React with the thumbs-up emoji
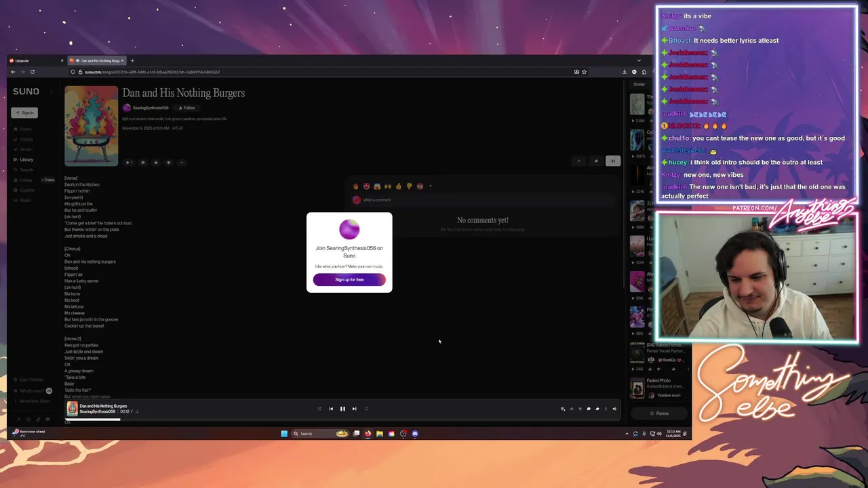The width and height of the screenshot is (868, 488). click(x=398, y=186)
